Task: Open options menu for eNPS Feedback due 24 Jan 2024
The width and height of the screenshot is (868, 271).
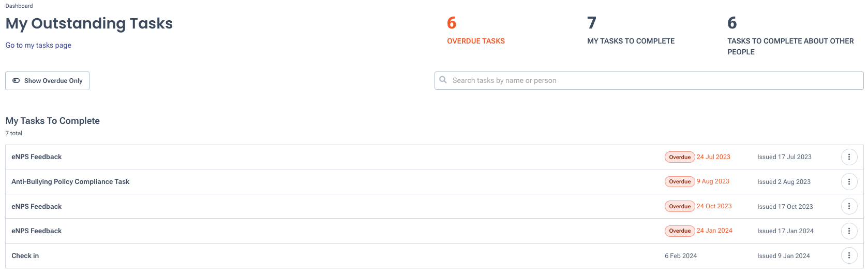Action: (849, 231)
